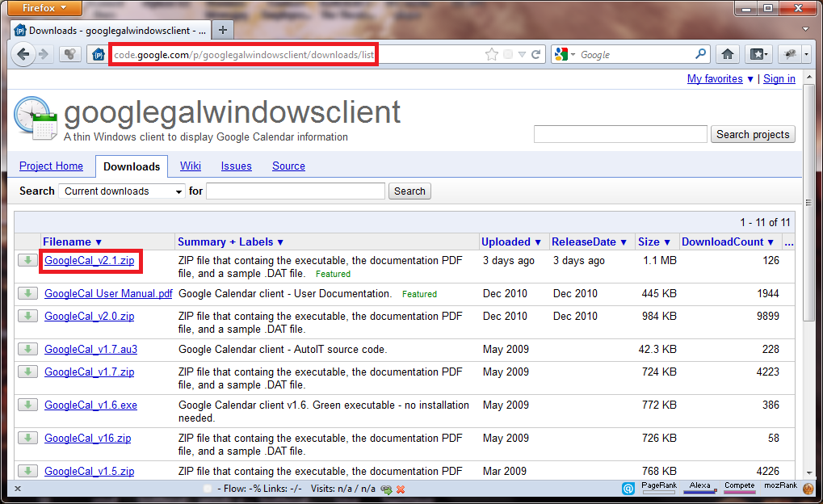
Task: Go forward with the forward arrow
Action: coord(44,54)
